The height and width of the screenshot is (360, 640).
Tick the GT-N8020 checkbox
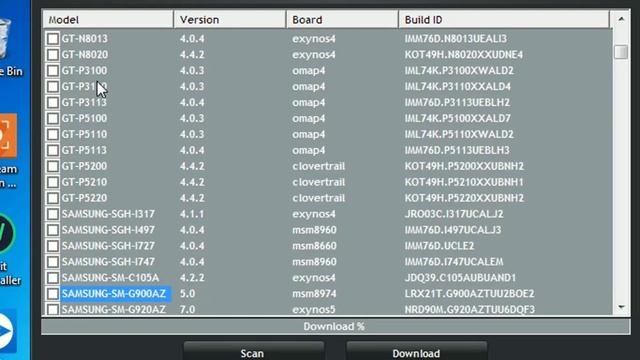(53, 55)
